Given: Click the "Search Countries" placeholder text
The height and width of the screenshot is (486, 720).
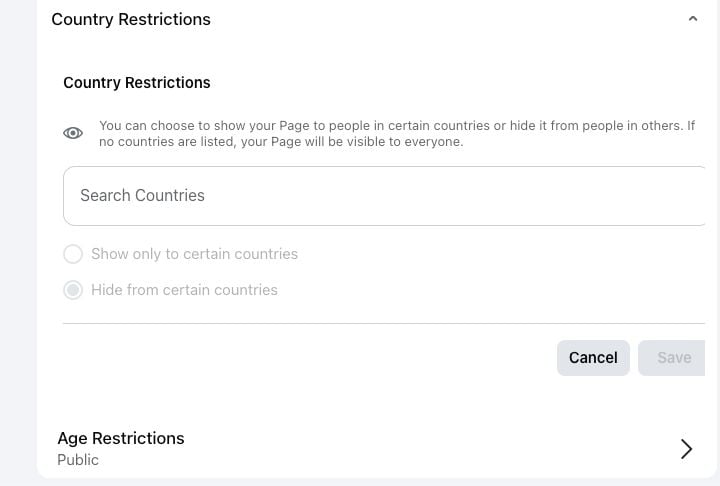Looking at the screenshot, I should (x=142, y=196).
